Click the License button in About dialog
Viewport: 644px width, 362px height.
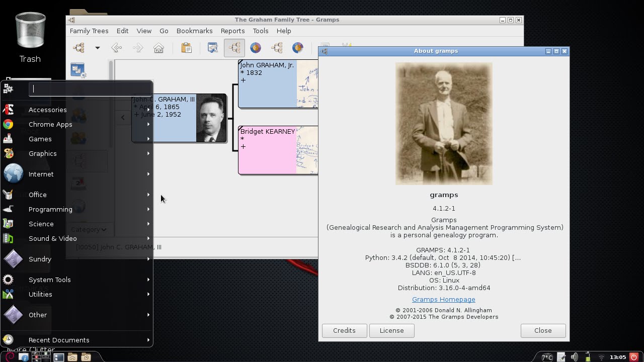point(391,330)
